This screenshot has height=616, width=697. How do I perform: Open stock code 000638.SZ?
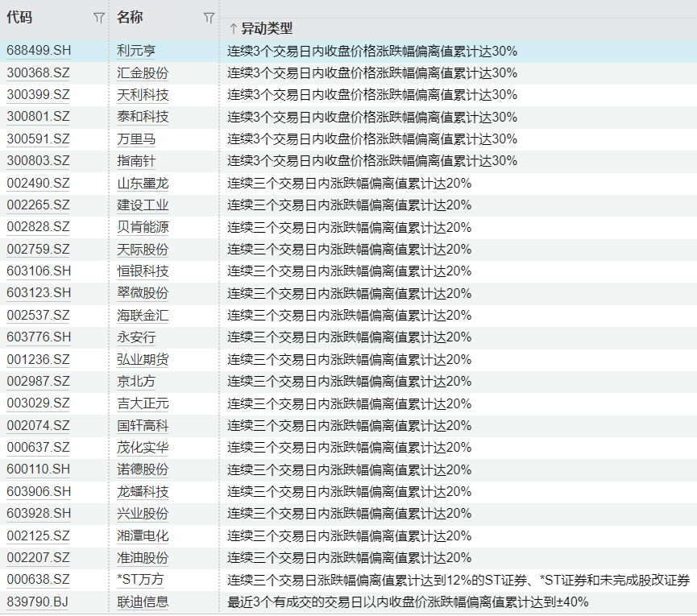[38, 580]
